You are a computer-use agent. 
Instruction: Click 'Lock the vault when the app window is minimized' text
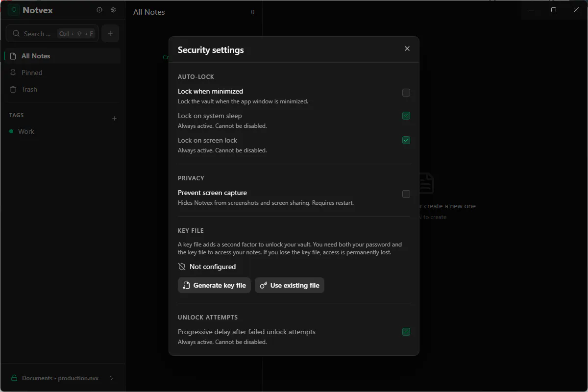click(x=243, y=101)
